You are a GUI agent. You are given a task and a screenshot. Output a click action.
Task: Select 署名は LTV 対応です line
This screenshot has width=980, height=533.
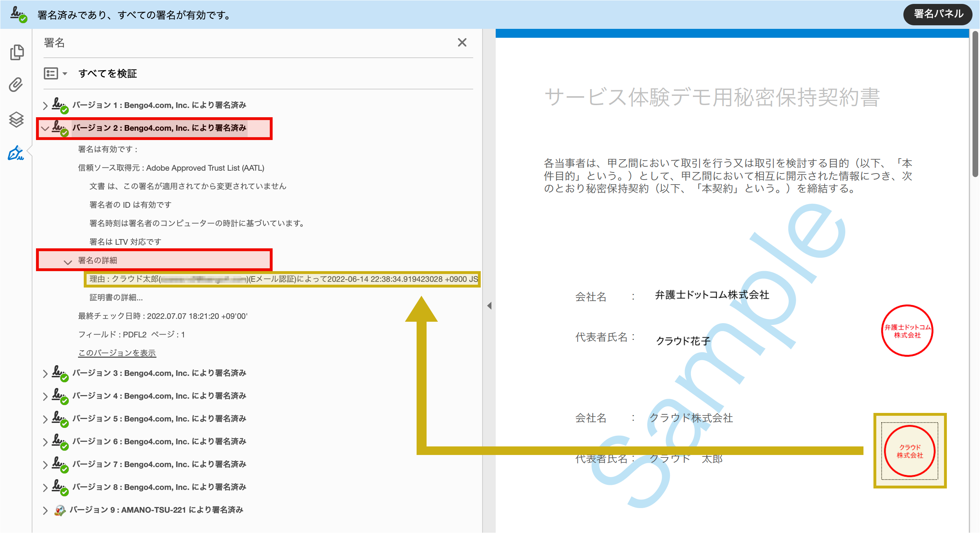pyautogui.click(x=125, y=242)
